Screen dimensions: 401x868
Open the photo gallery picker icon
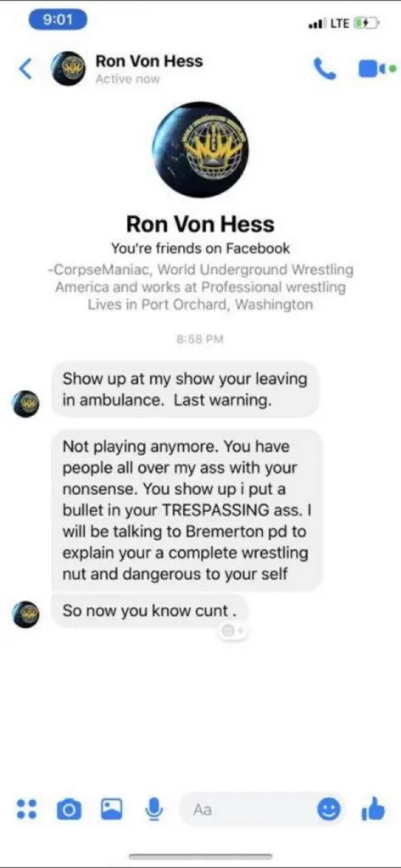(x=111, y=809)
